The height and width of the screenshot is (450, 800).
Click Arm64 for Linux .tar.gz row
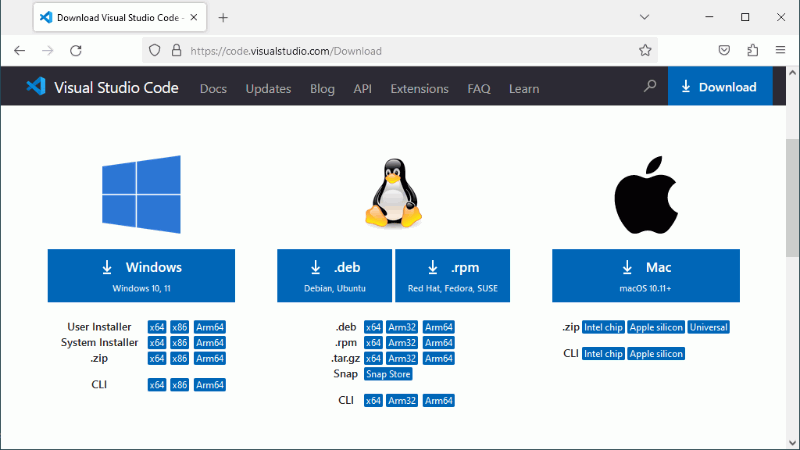point(439,359)
